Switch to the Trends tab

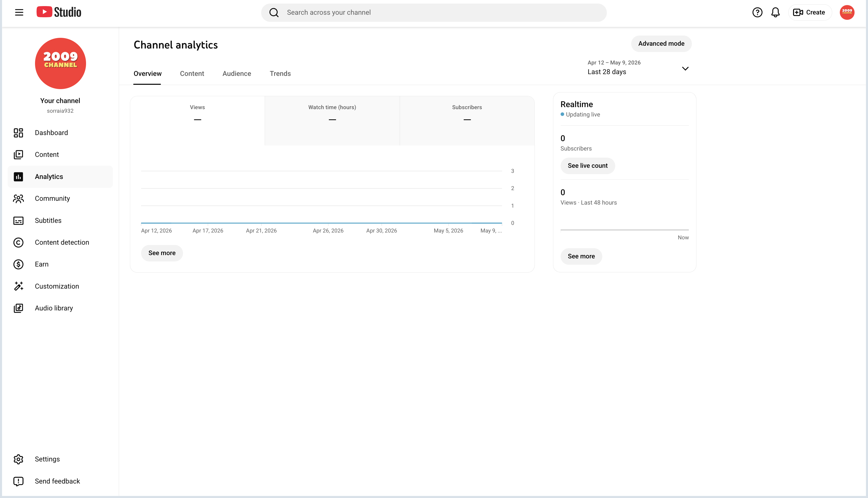coord(280,74)
